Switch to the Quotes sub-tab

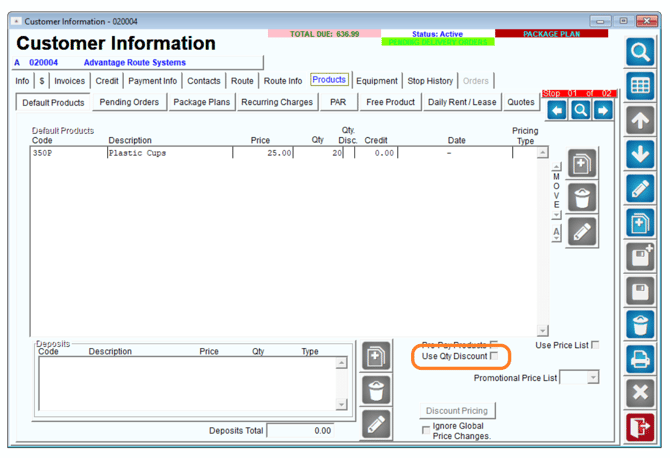point(521,102)
